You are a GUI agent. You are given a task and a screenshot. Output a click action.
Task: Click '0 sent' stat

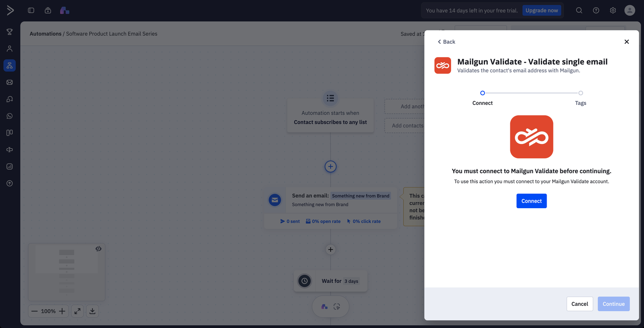tap(290, 221)
